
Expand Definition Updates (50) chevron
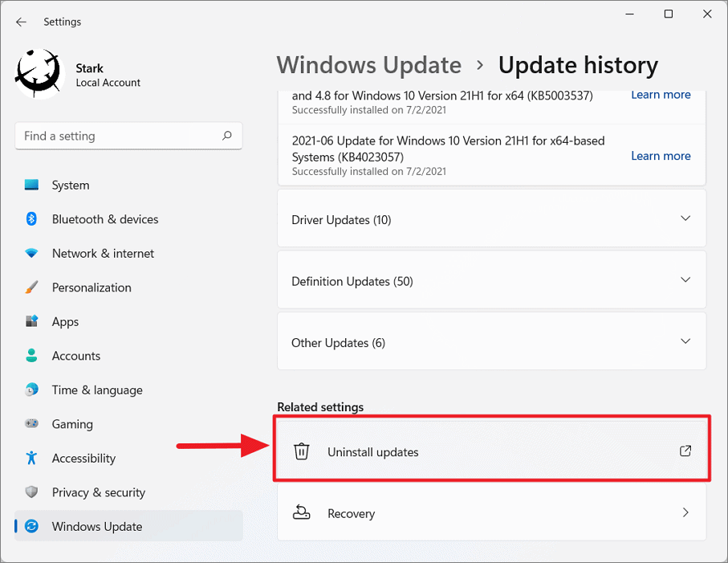(x=685, y=279)
